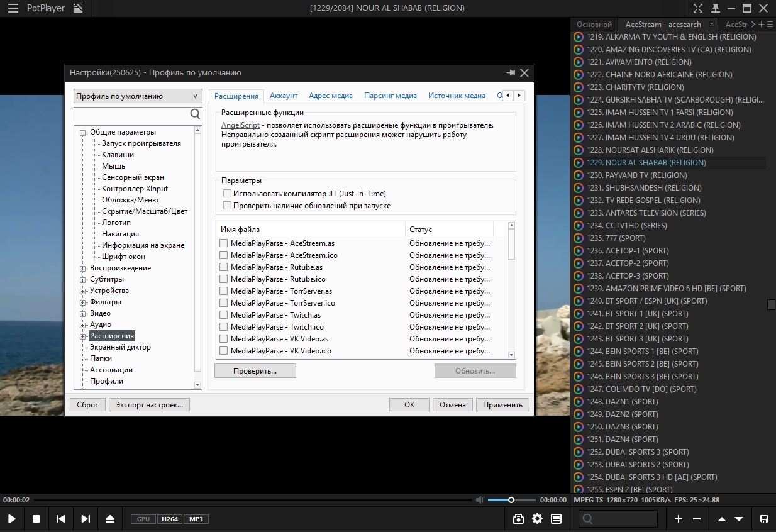Click the 'Отмена' cancel button
Image resolution: width=776 pixels, height=532 pixels.
pyautogui.click(x=453, y=405)
